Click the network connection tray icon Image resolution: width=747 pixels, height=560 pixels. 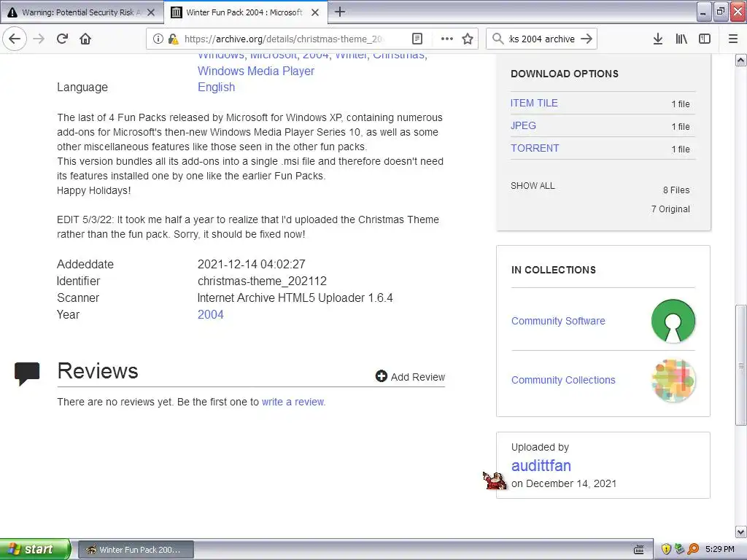(x=679, y=549)
